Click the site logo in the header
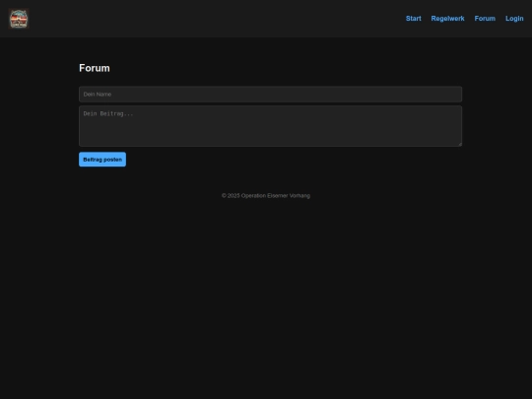The image size is (532, 399). 19,19
